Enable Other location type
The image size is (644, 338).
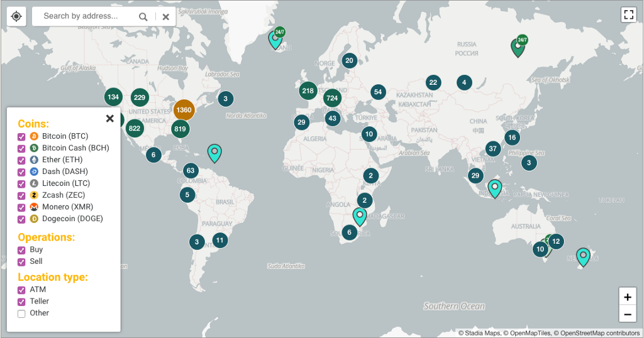21,313
